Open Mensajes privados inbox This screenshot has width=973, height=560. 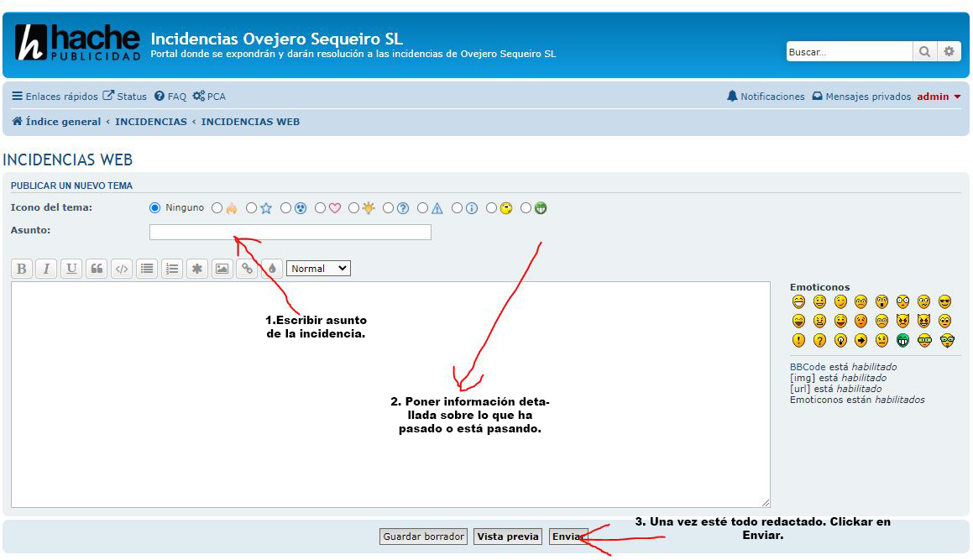pyautogui.click(x=862, y=97)
